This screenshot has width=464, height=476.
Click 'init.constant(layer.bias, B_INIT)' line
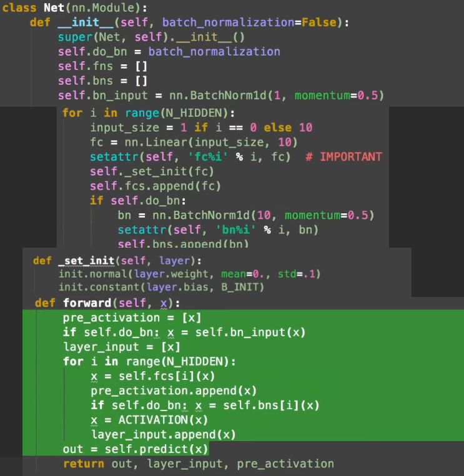pyautogui.click(x=161, y=287)
